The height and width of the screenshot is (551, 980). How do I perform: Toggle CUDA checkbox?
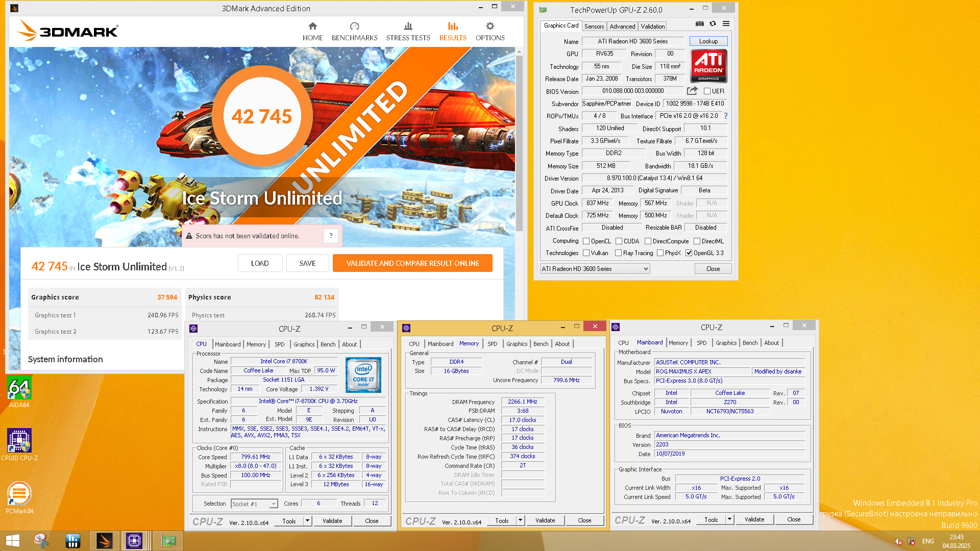click(x=619, y=241)
